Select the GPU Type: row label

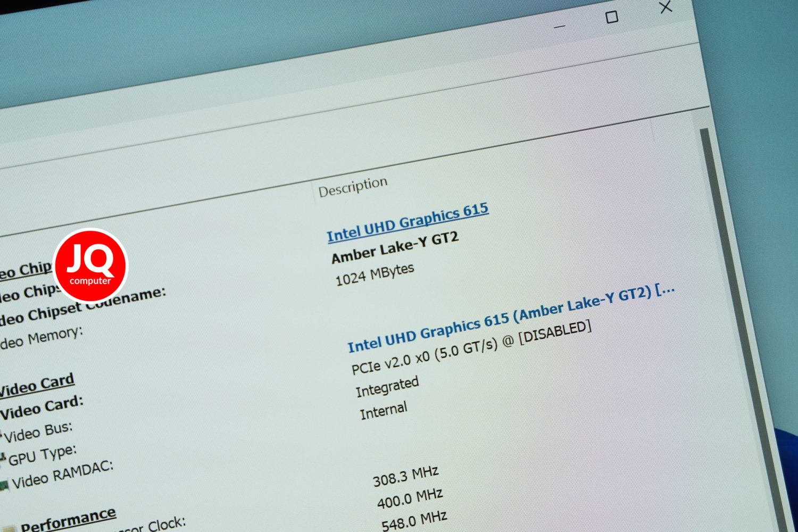pos(43,455)
